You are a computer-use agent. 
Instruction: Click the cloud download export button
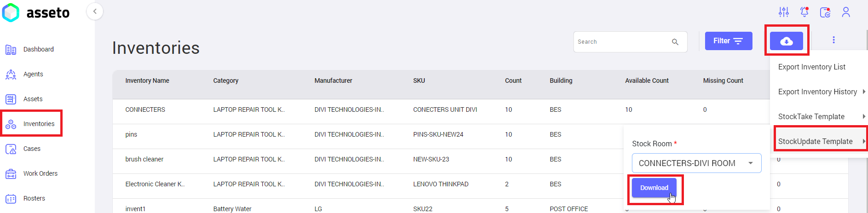click(x=786, y=41)
